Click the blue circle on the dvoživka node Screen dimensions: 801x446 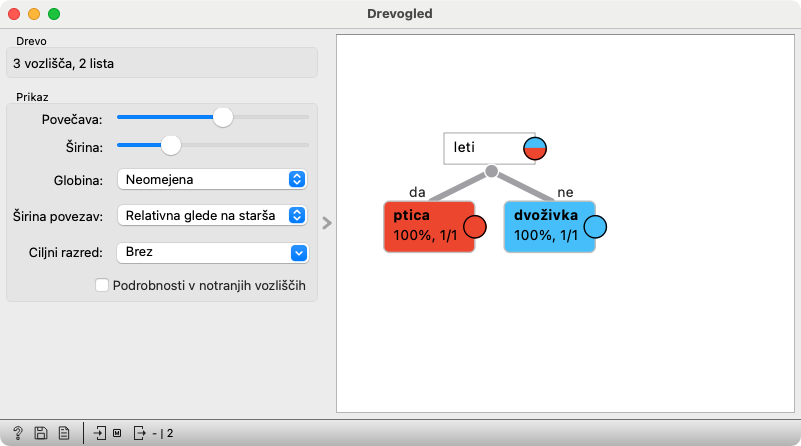595,226
